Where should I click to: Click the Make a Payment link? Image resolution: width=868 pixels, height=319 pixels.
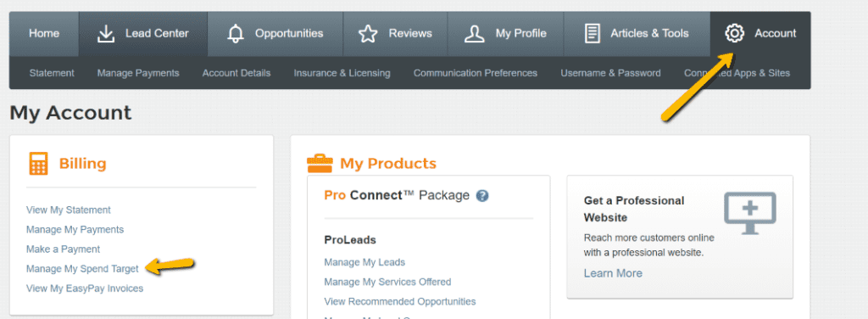[x=63, y=249]
